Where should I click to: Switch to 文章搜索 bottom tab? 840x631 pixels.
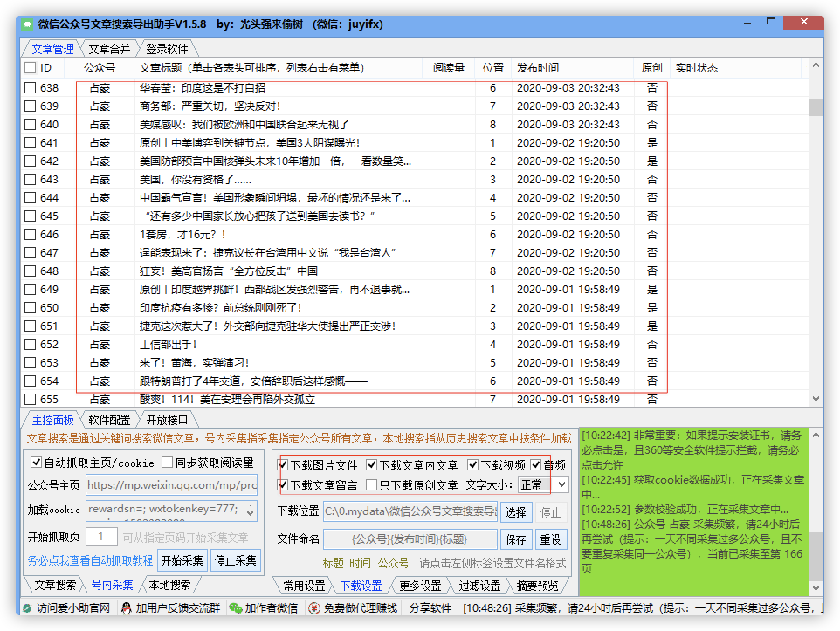pyautogui.click(x=55, y=585)
